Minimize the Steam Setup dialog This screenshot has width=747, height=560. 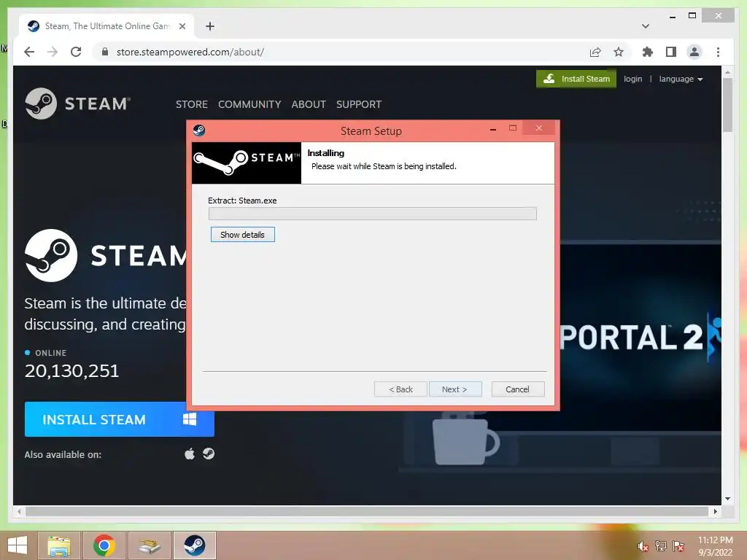coord(493,128)
